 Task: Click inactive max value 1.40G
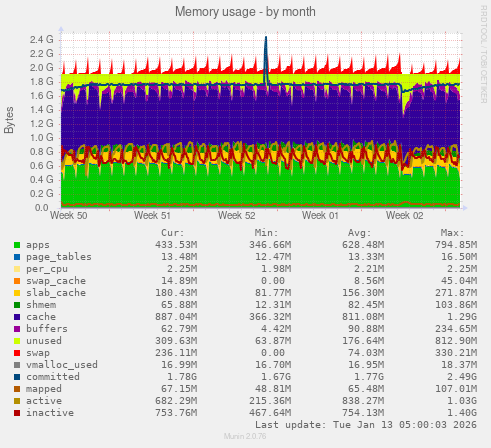click(462, 413)
